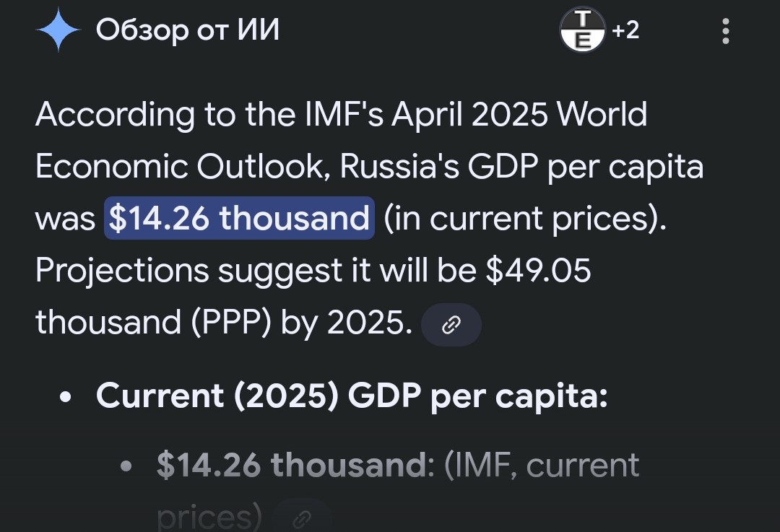Tap the faded link chip after 'prices)'
The width and height of the screenshot is (780, 532).
(303, 518)
